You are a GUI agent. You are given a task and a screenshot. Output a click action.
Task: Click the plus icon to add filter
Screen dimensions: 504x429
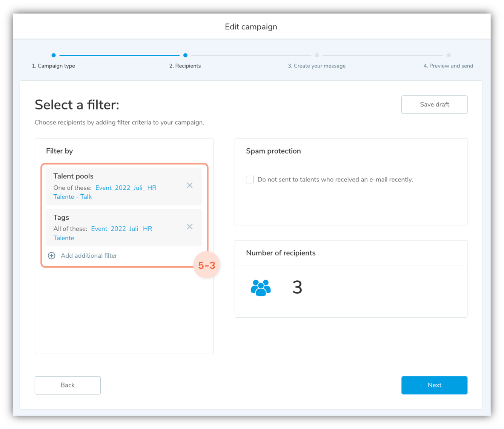(52, 256)
